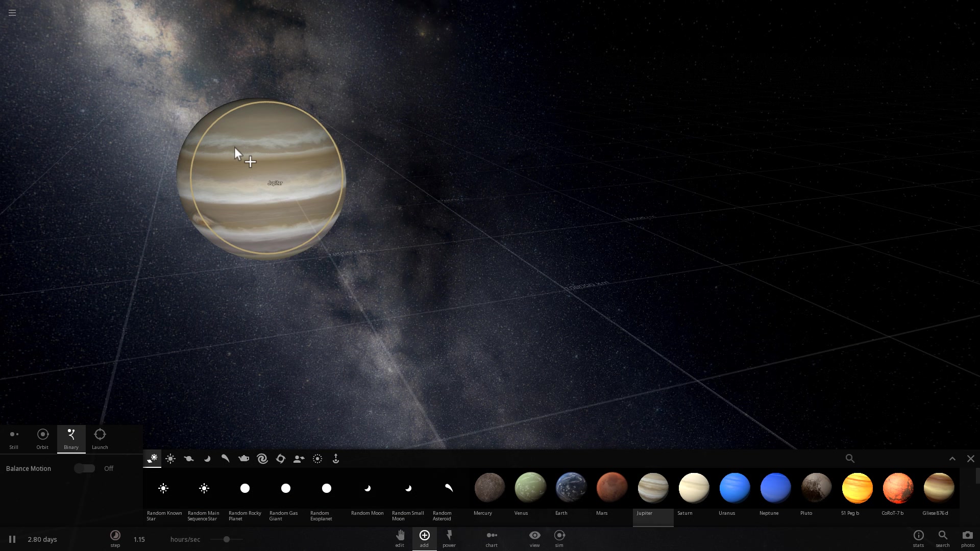Select the Uranus thumbnail
The height and width of the screenshot is (551, 980).
[735, 488]
